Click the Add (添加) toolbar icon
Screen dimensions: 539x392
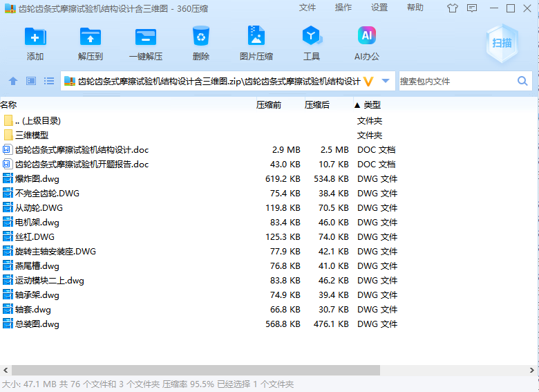35,37
